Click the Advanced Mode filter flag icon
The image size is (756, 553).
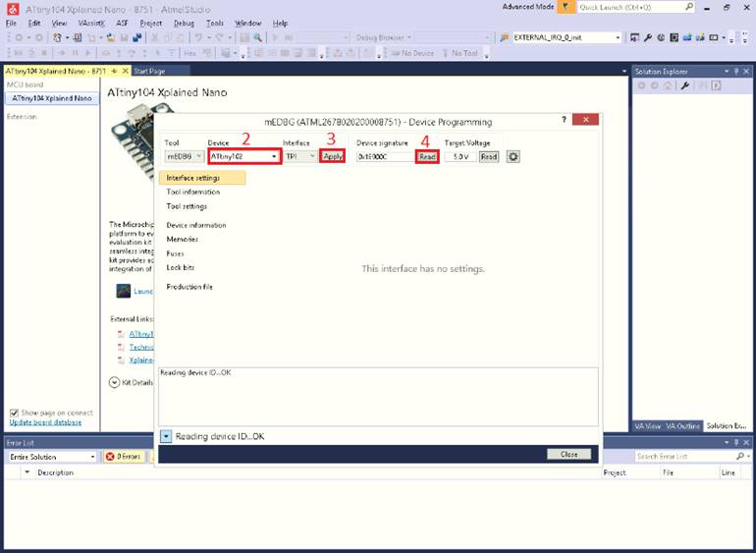click(x=564, y=7)
